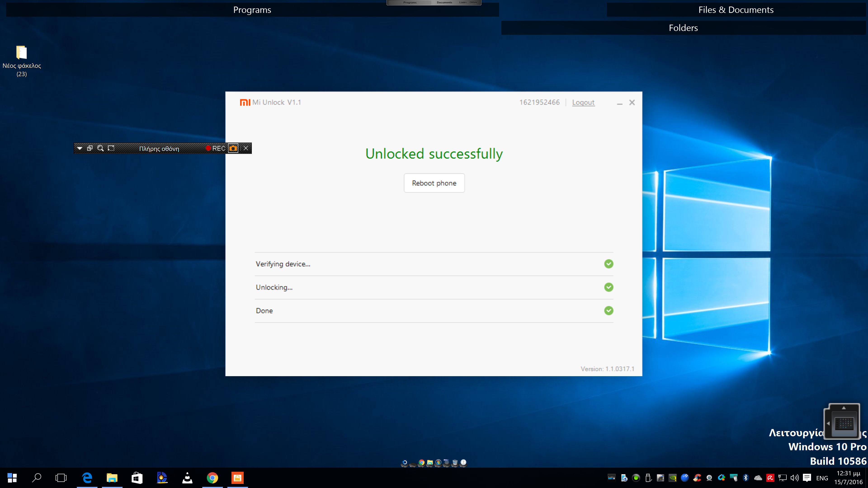Image resolution: width=868 pixels, height=488 pixels.
Task: Expand the up arrow on the desktop widget
Action: click(x=844, y=408)
